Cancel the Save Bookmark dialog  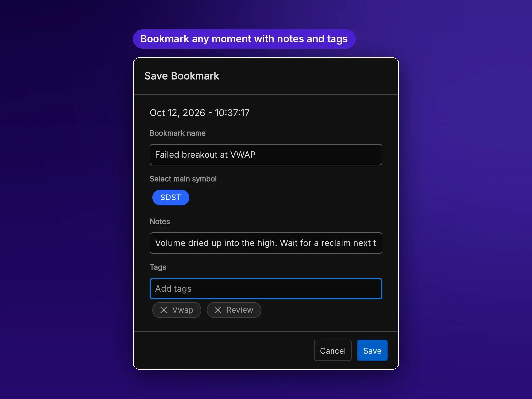333,350
